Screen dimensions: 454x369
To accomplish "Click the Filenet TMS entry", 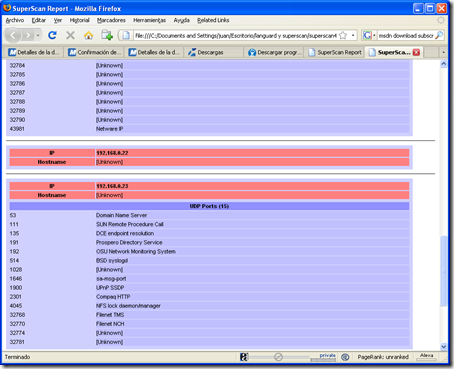I will [110, 315].
